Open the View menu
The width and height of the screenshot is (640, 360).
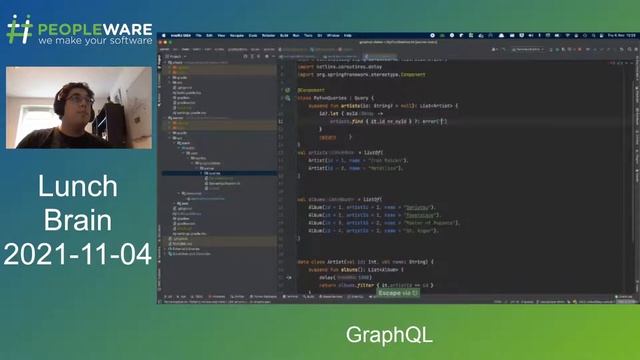221,36
